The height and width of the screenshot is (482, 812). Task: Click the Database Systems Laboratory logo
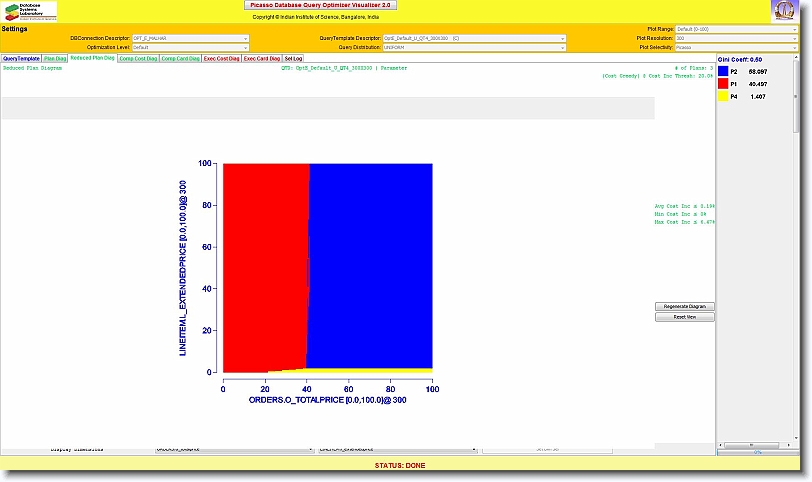[30, 11]
